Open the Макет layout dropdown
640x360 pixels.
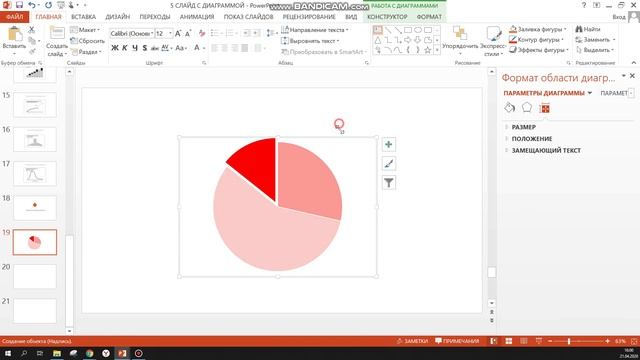coord(85,30)
